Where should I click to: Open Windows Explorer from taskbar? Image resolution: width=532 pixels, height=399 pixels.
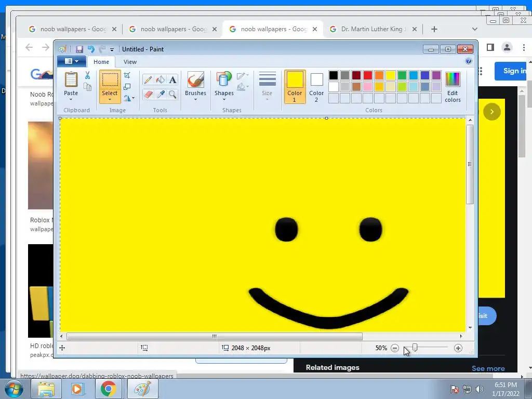[x=46, y=389]
